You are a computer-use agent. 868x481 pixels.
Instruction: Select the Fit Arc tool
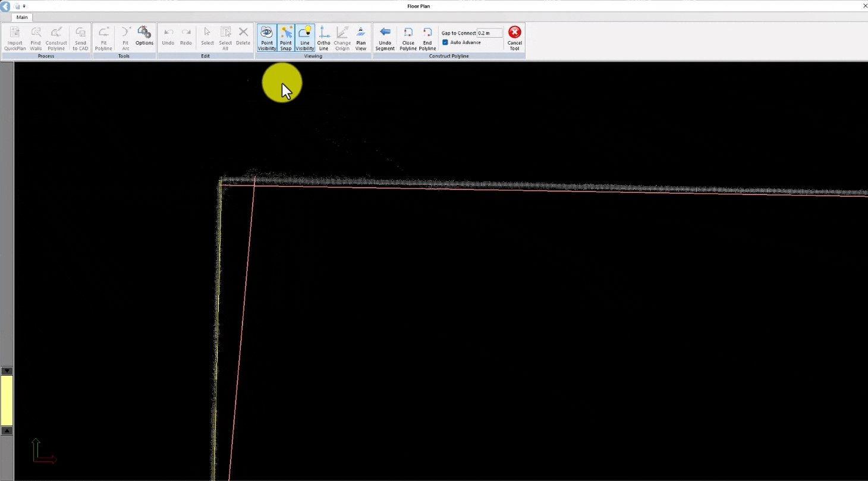click(125, 37)
